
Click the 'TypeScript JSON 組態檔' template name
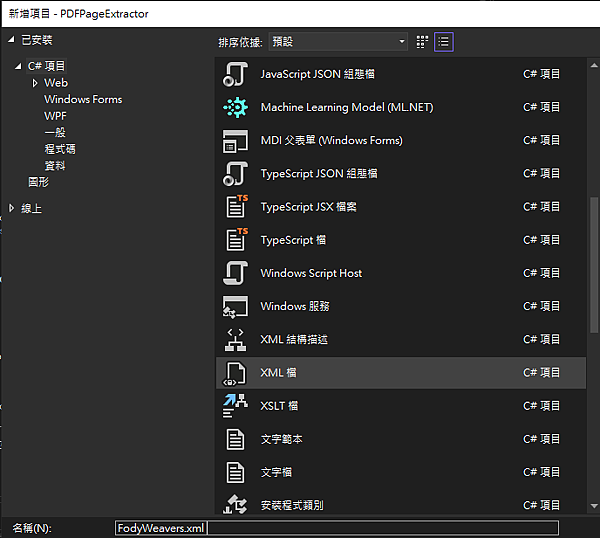319,174
